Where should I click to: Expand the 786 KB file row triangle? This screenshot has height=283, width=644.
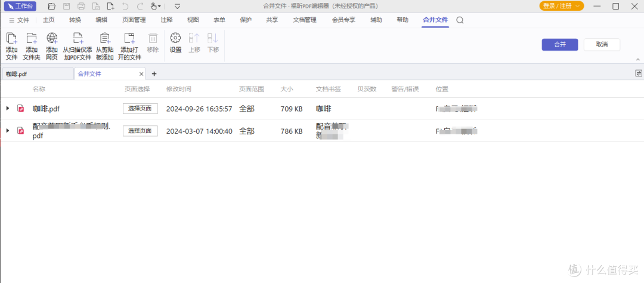(x=7, y=130)
